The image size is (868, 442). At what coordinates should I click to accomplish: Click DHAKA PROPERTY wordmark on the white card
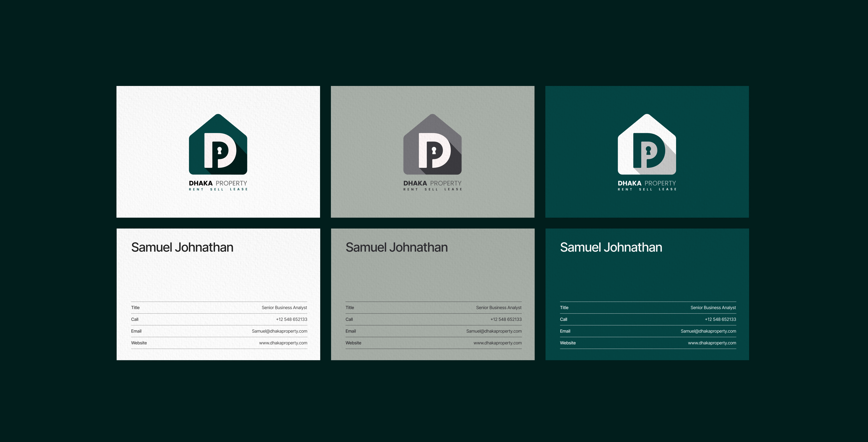tap(218, 183)
